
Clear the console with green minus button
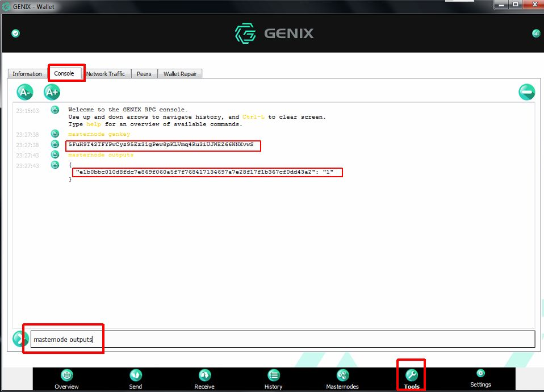coord(526,92)
